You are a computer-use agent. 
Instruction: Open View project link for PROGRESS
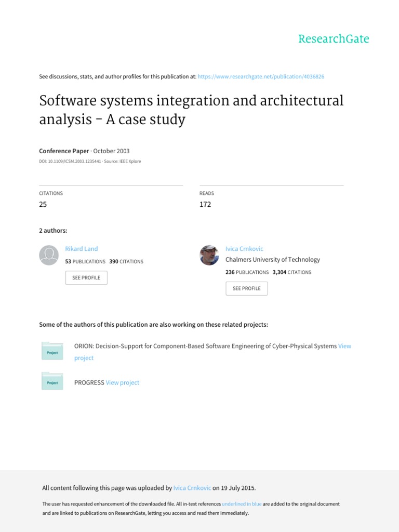click(x=123, y=383)
